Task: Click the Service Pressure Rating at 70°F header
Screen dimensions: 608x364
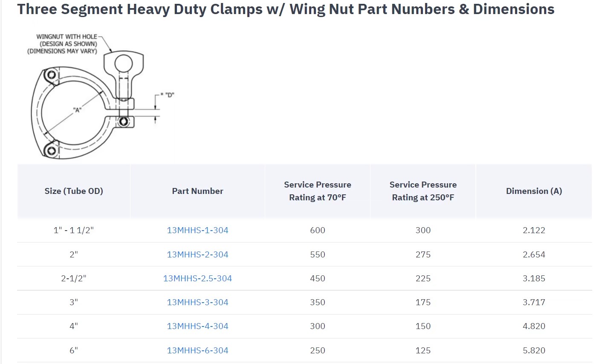Action: [x=318, y=191]
